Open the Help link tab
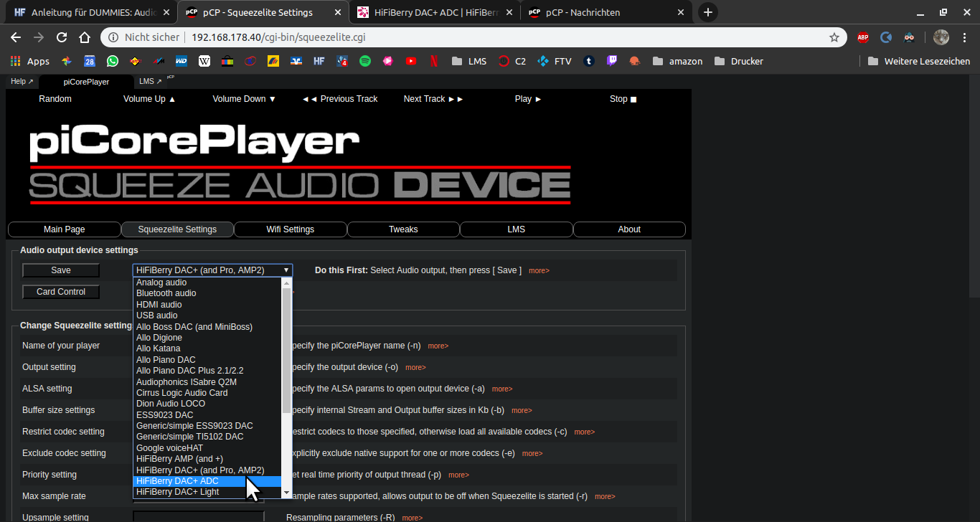980x522 pixels. (22, 82)
